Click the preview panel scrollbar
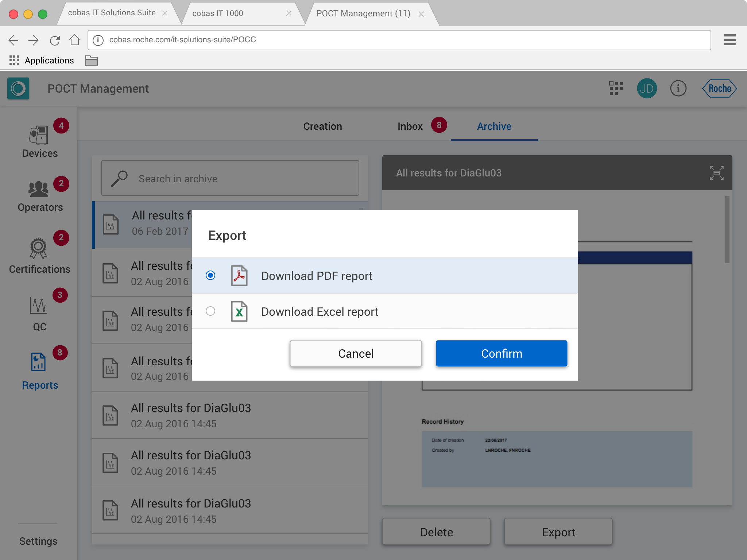Image resolution: width=747 pixels, height=560 pixels. (x=727, y=230)
